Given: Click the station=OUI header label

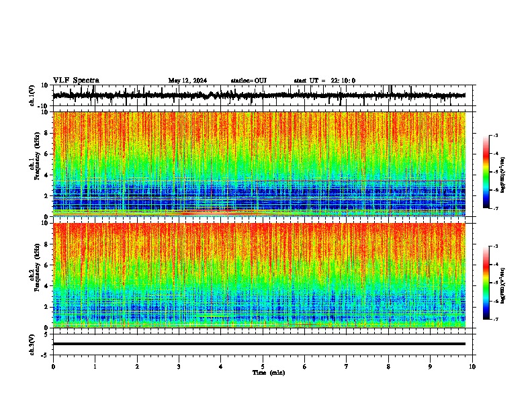Looking at the screenshot, I should [249, 81].
